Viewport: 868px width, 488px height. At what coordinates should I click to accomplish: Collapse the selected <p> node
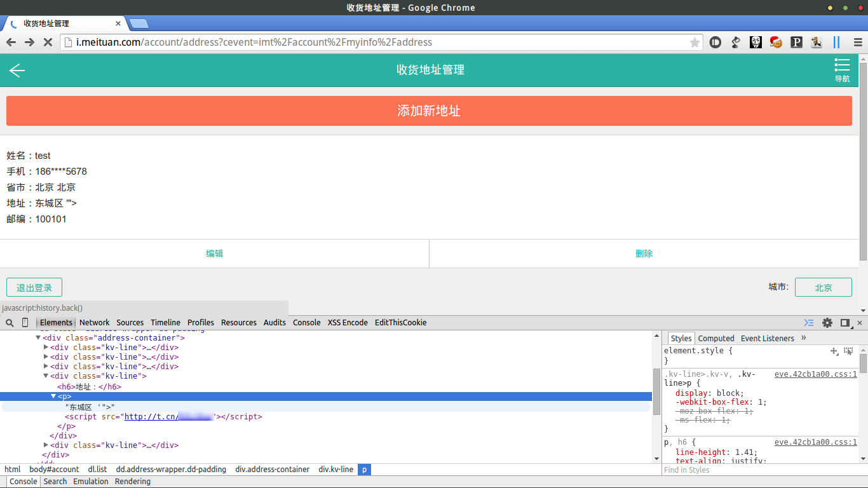(53, 396)
